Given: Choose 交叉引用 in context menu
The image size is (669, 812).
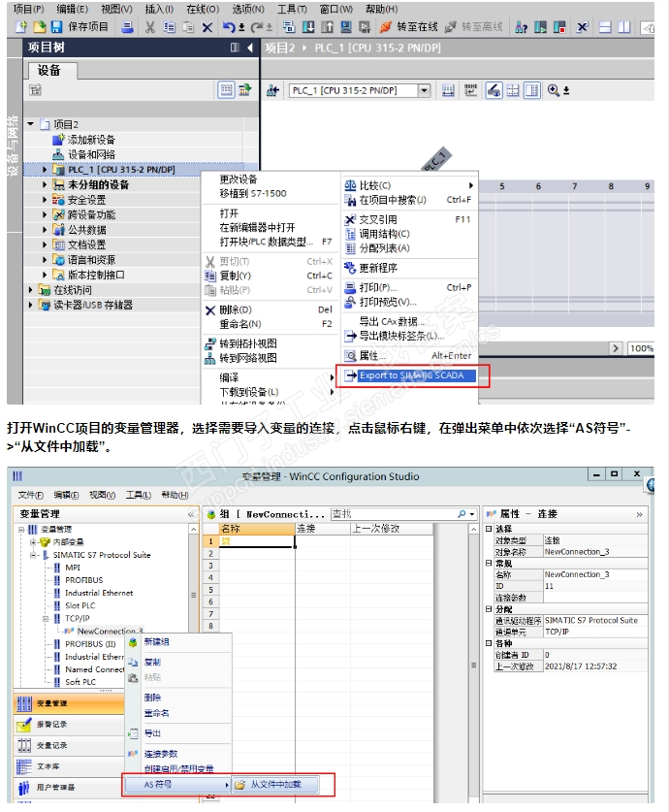Looking at the screenshot, I should [409, 219].
